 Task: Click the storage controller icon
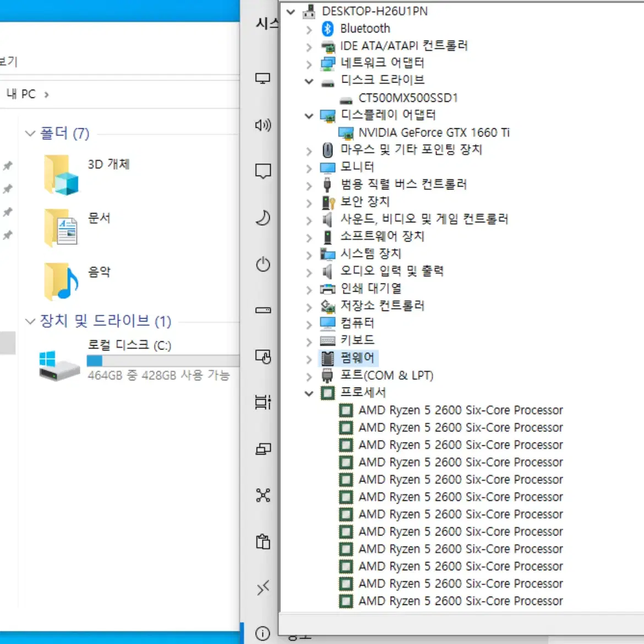pos(328,307)
